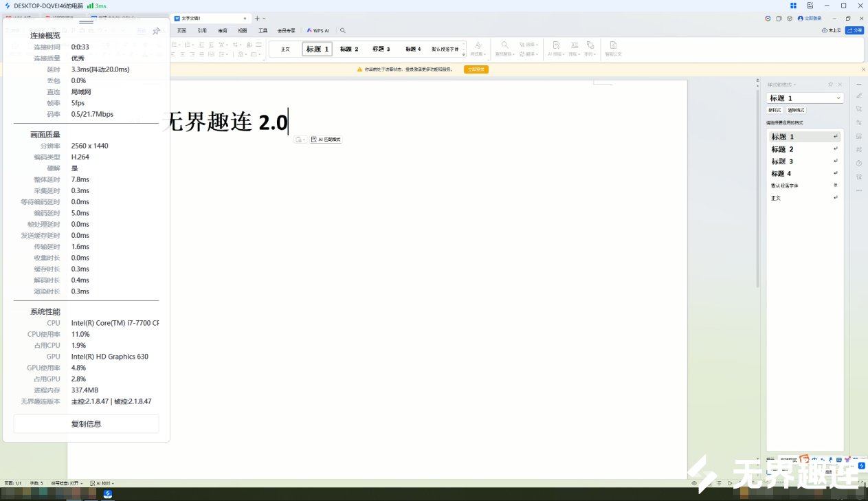The height and width of the screenshot is (501, 868).
Task: Click 清除格式 in styles pane
Action: tap(796, 110)
